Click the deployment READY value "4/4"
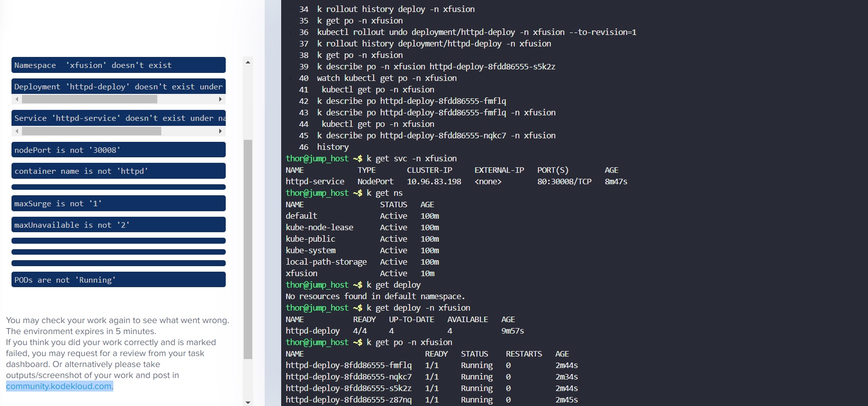 (360, 331)
